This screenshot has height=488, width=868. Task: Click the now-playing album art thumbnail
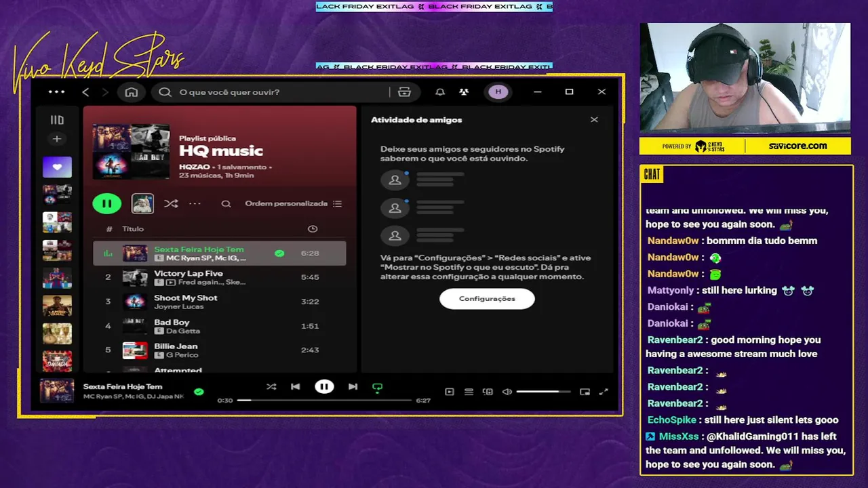[x=57, y=391]
